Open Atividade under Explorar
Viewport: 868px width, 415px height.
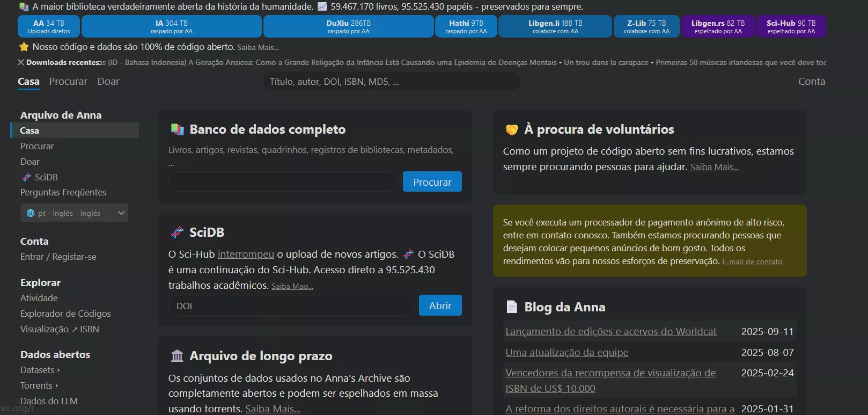tap(39, 298)
